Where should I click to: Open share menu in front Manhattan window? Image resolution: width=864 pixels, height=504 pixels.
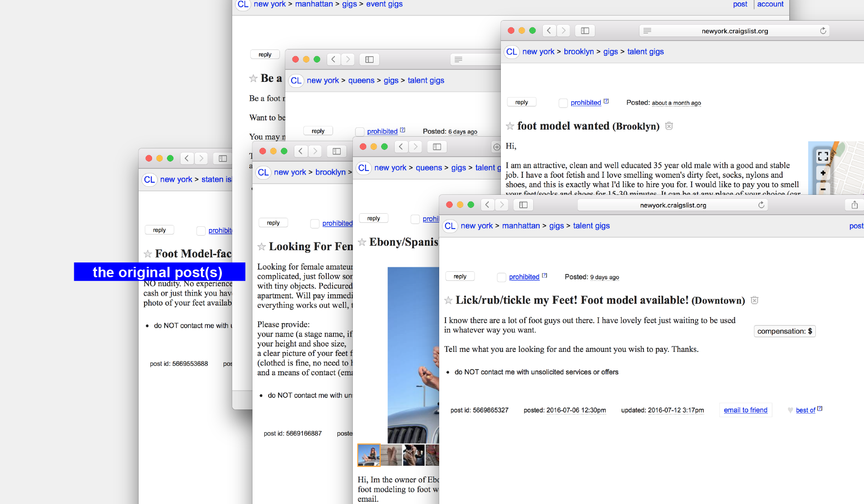tap(855, 205)
